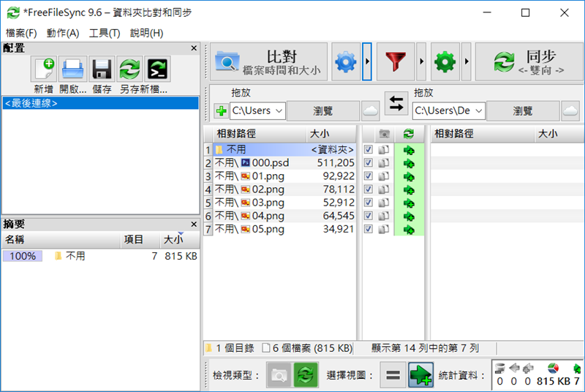
Task: Open comparison settings blue gear
Action: (x=346, y=61)
